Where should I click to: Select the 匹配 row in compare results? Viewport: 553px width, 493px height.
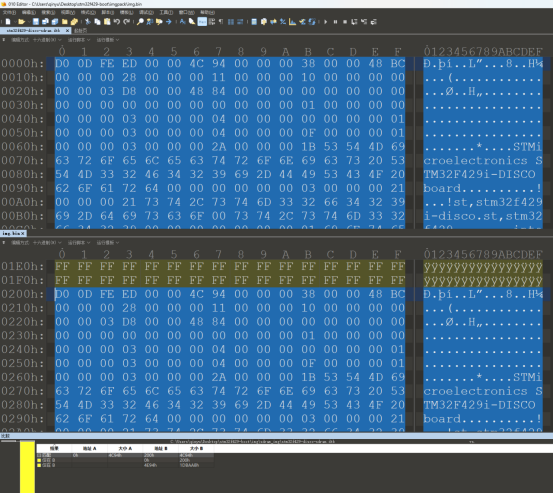click(x=125, y=455)
